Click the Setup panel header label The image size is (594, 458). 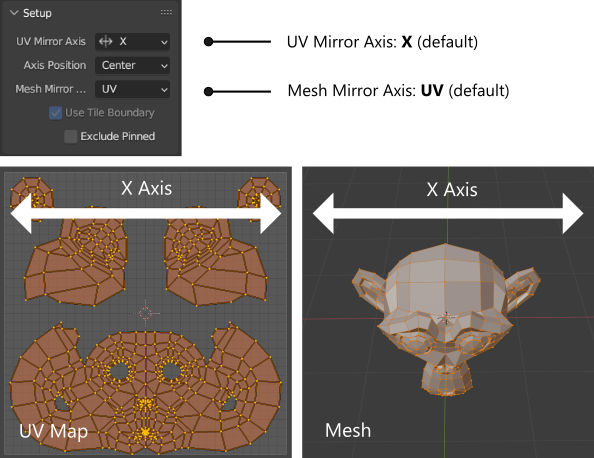coord(37,13)
